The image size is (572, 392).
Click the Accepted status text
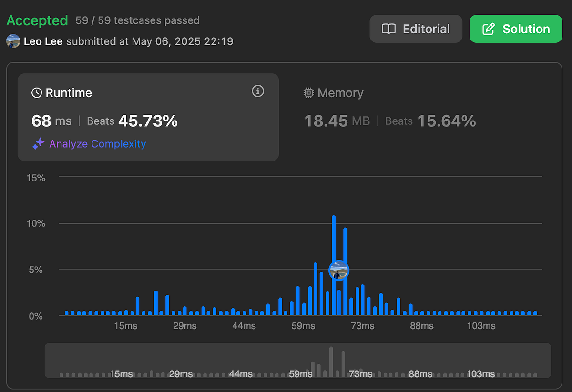click(x=37, y=20)
